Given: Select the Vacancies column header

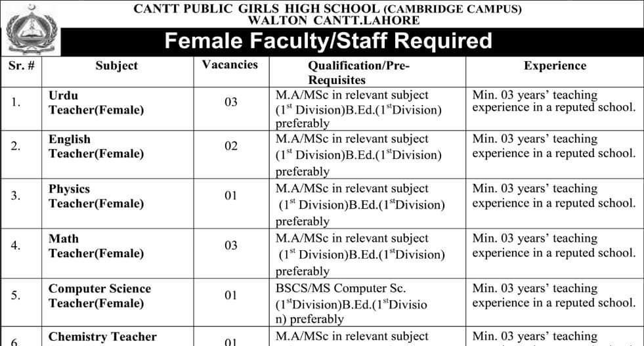Looking at the screenshot, I should click(230, 65).
